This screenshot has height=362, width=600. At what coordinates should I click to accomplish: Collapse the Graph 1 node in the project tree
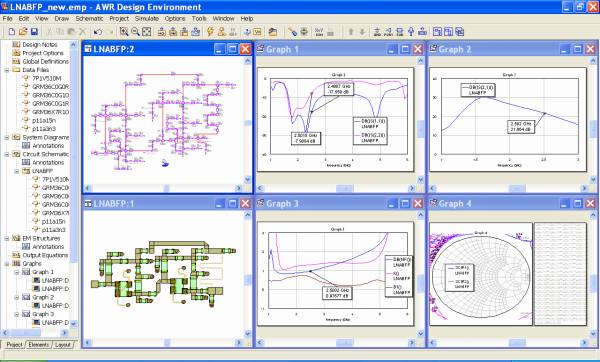pos(16,272)
